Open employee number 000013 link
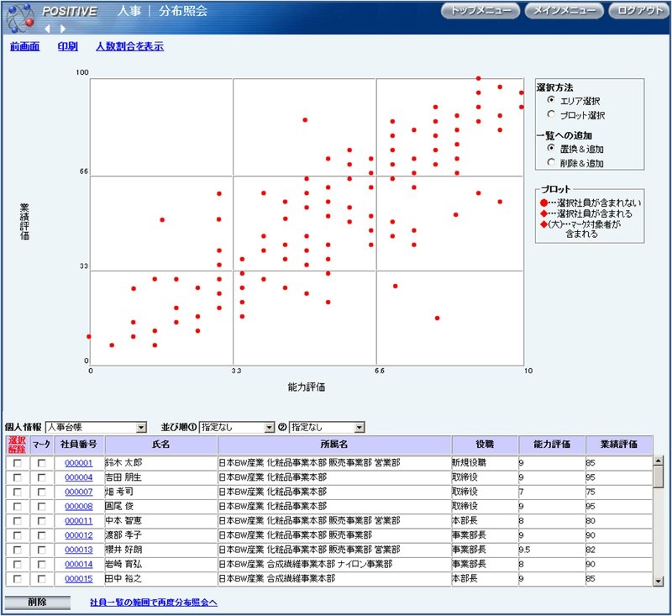 pos(79,550)
